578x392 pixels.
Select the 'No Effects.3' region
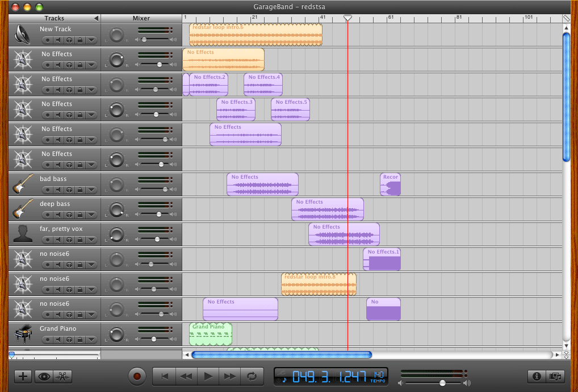tap(236, 109)
